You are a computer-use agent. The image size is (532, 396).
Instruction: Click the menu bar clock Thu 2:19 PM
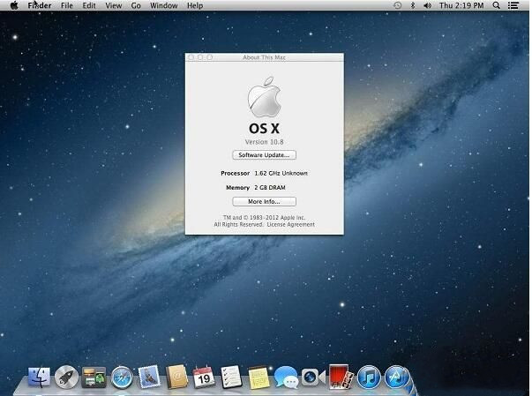[x=461, y=5]
